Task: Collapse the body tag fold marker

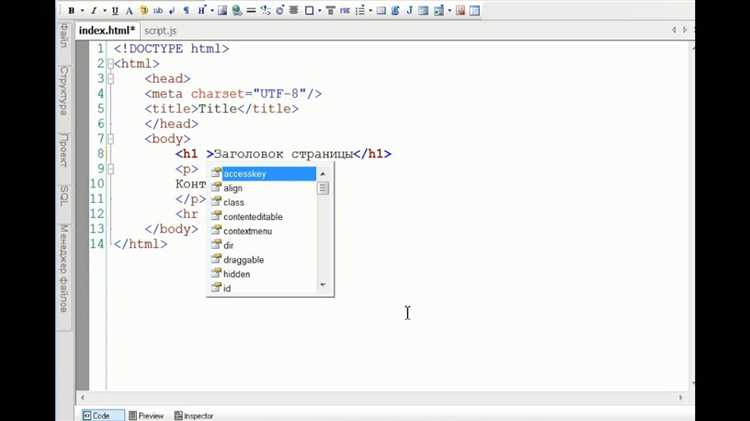Action: pos(112,139)
